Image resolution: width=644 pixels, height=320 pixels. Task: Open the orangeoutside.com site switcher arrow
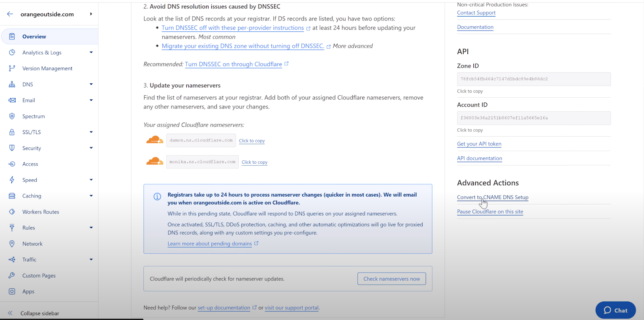click(91, 14)
